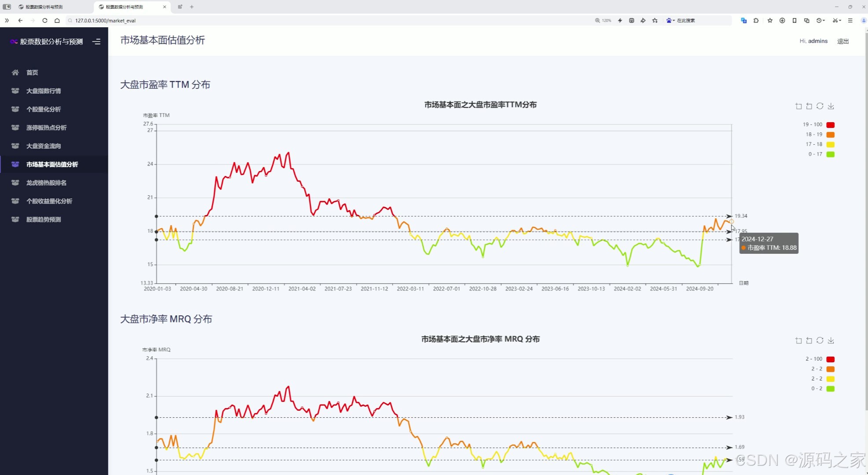This screenshot has width=868, height=475.
Task: Toggle the 18 - 19 orange legend range
Action: (830, 135)
